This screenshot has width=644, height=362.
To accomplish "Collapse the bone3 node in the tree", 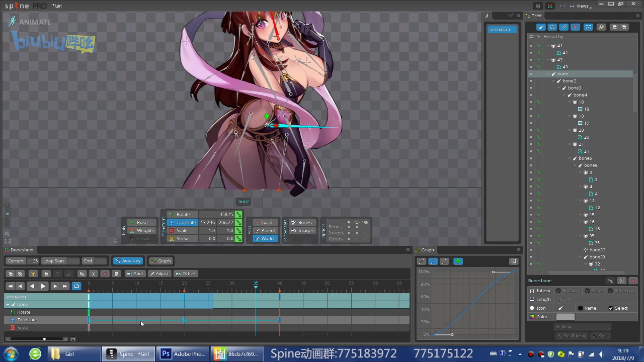I will pyautogui.click(x=559, y=88).
